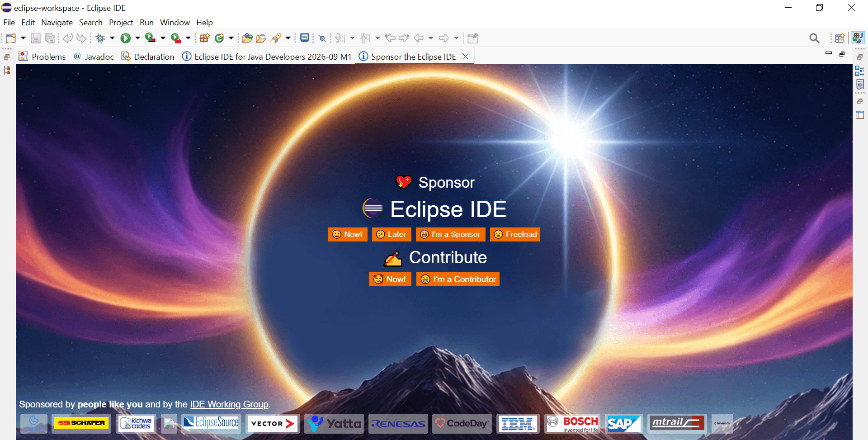Open the Help menu
The height and width of the screenshot is (440, 868).
pyautogui.click(x=204, y=23)
